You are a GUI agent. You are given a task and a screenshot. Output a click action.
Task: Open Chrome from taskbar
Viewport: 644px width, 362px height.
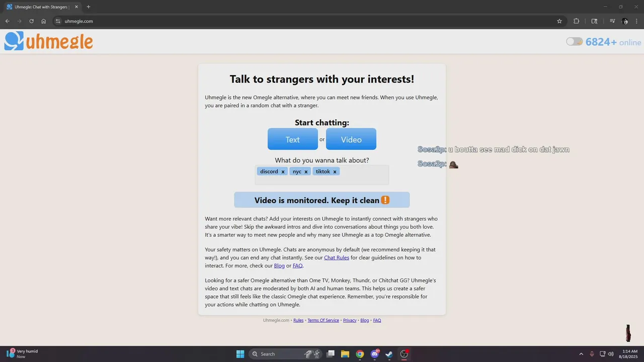360,354
